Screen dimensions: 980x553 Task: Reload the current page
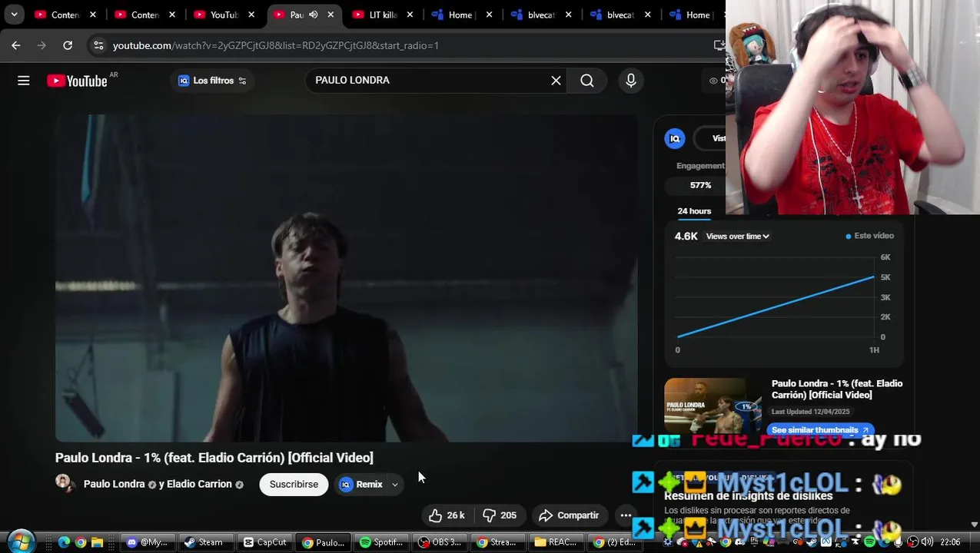pyautogui.click(x=68, y=45)
